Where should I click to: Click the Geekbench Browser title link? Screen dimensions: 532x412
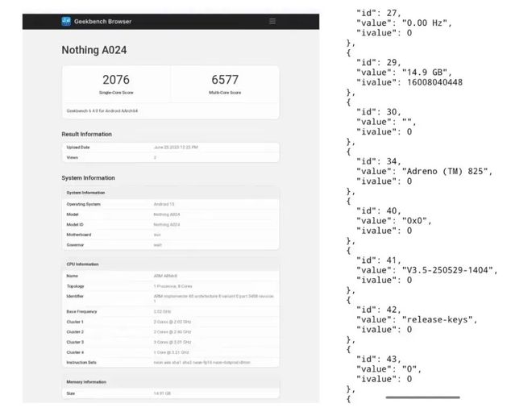[x=103, y=22]
